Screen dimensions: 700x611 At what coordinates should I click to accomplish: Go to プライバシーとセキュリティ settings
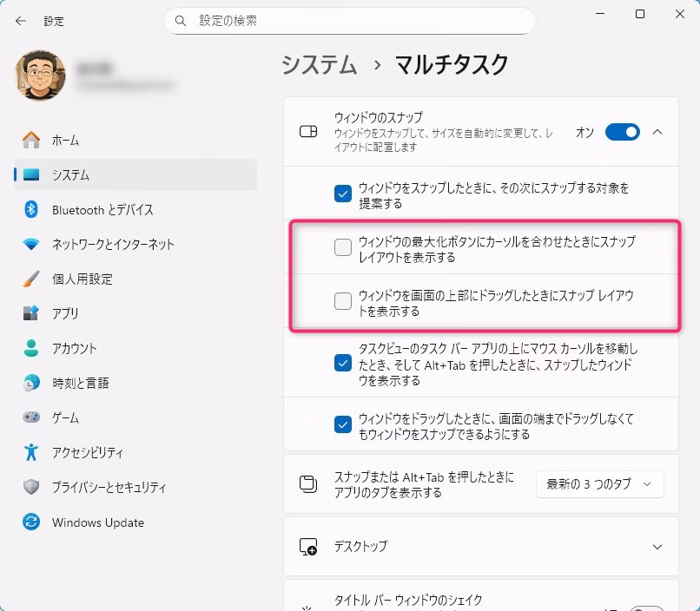coord(109,487)
